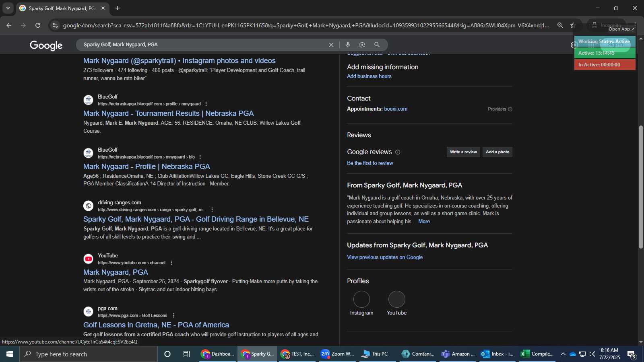
Task: Open options for pga.com result
Action: pos(173,315)
